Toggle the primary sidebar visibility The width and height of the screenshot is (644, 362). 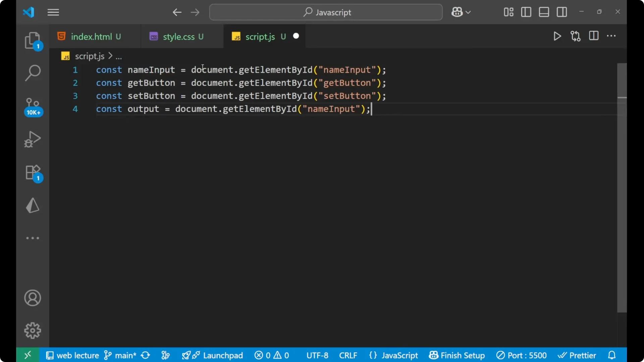tap(526, 12)
